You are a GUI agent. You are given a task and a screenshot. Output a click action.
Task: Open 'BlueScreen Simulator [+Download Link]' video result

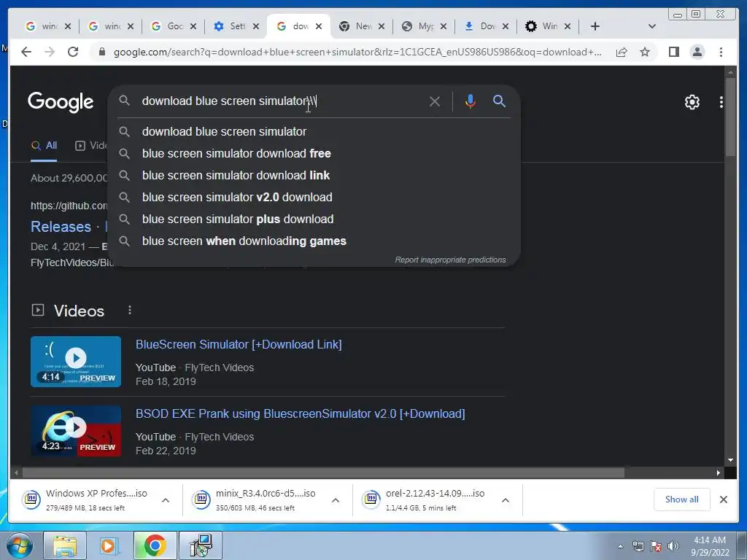pyautogui.click(x=239, y=344)
